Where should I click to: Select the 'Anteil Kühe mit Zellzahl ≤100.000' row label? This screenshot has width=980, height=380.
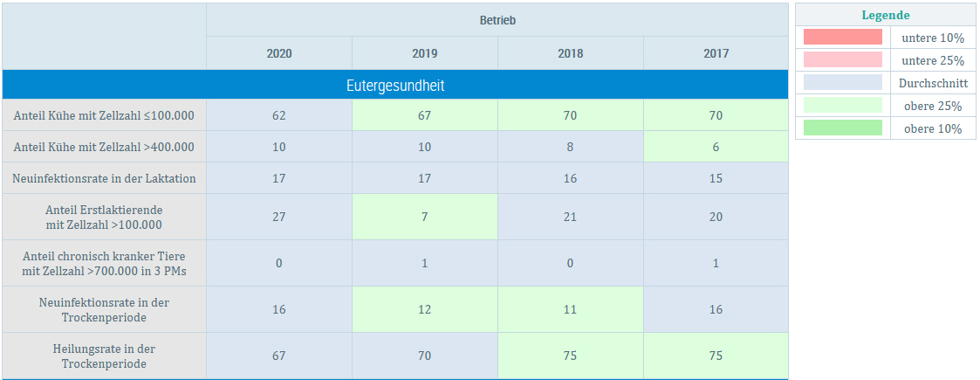pos(104,115)
